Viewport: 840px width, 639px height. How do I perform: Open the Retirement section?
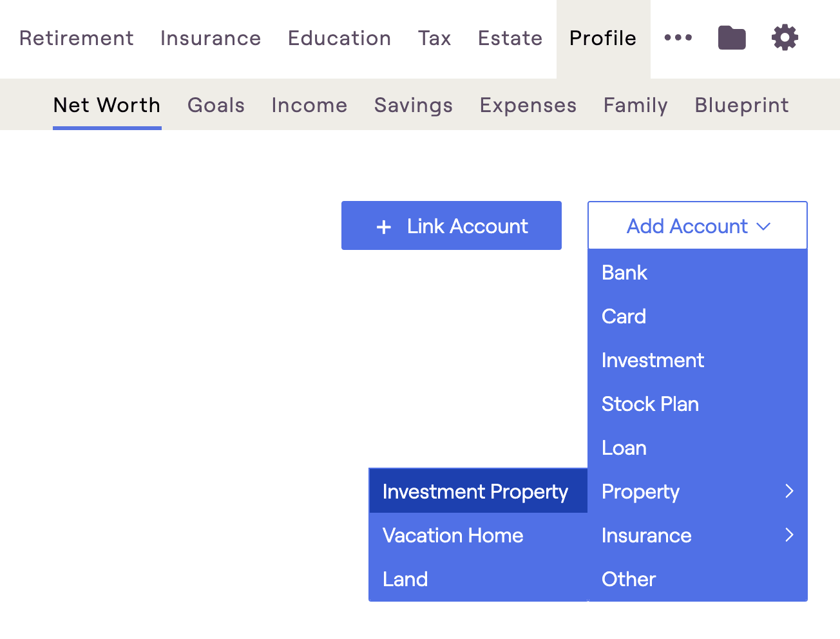pos(77,38)
